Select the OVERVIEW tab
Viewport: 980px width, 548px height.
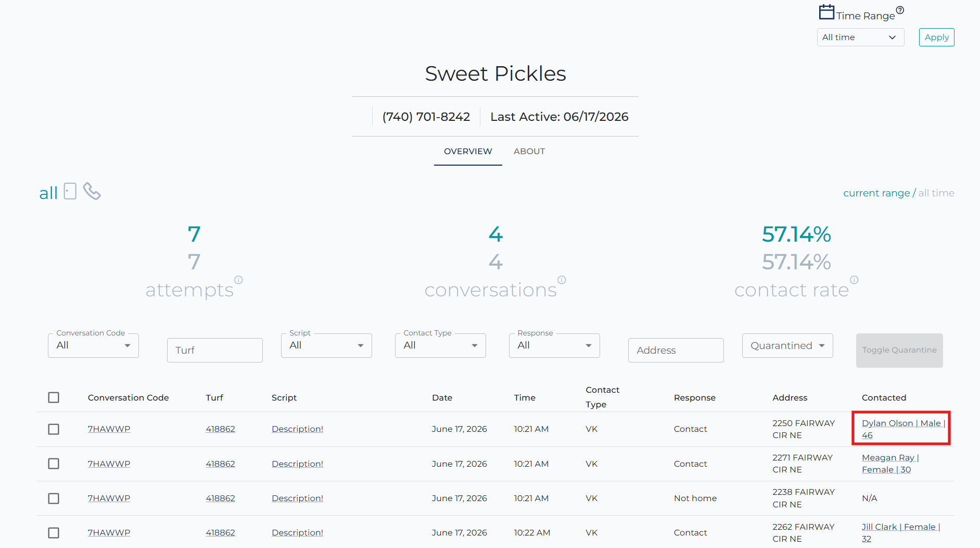[468, 152]
